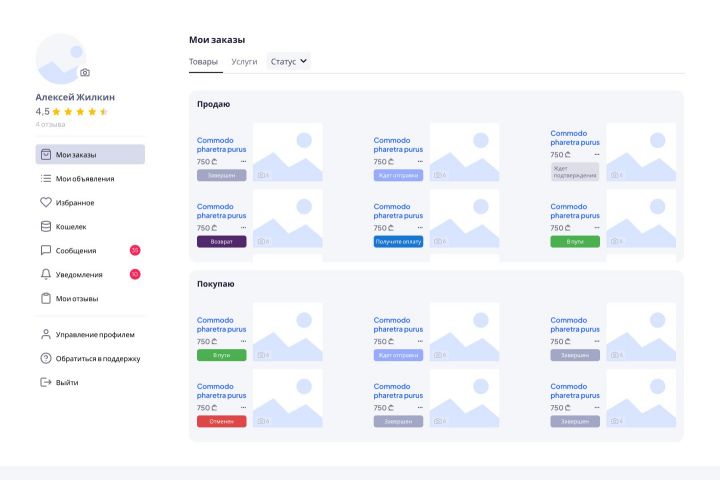
Task: Click the Кошелек wallet icon
Action: tap(45, 226)
